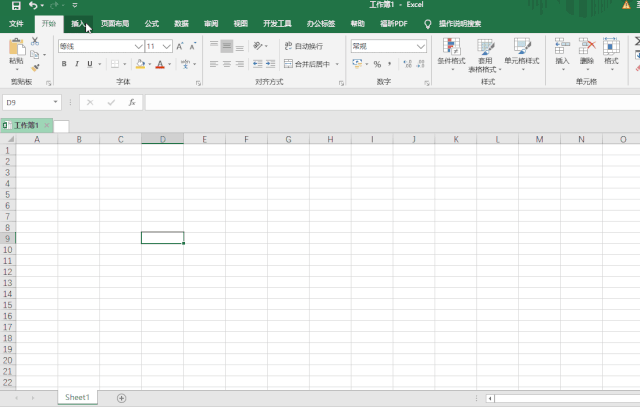Apply red font color with the A icon
The image size is (640, 407).
click(160, 64)
